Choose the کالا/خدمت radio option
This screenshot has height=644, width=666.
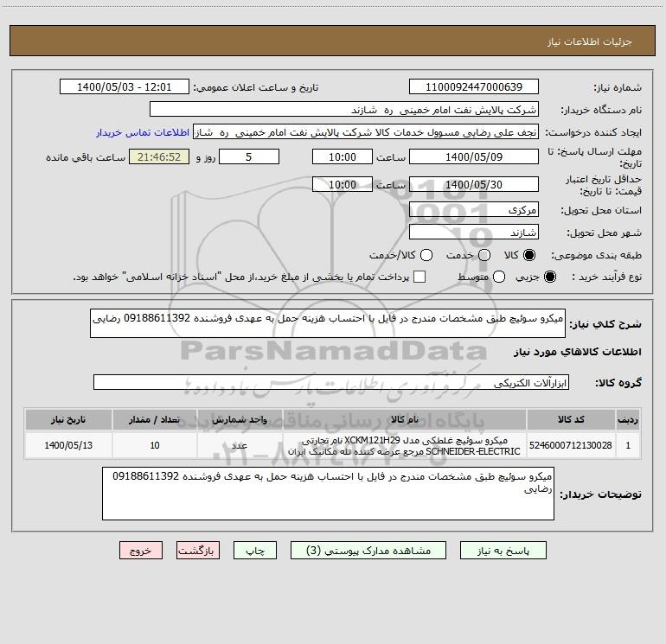[426, 255]
